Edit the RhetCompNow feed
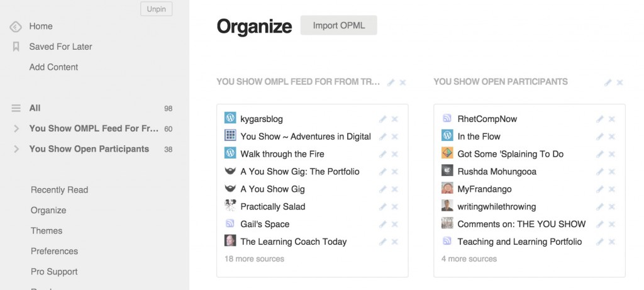 599,119
